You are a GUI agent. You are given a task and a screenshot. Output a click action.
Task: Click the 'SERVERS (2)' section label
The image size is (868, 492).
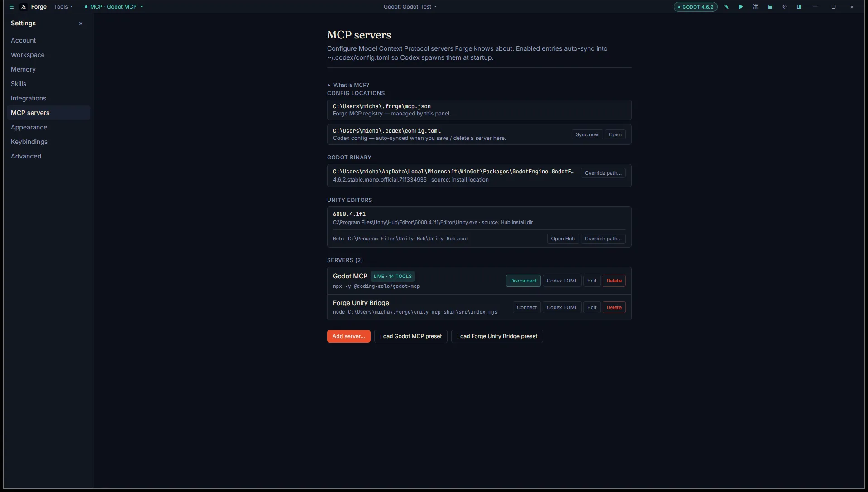(x=345, y=260)
